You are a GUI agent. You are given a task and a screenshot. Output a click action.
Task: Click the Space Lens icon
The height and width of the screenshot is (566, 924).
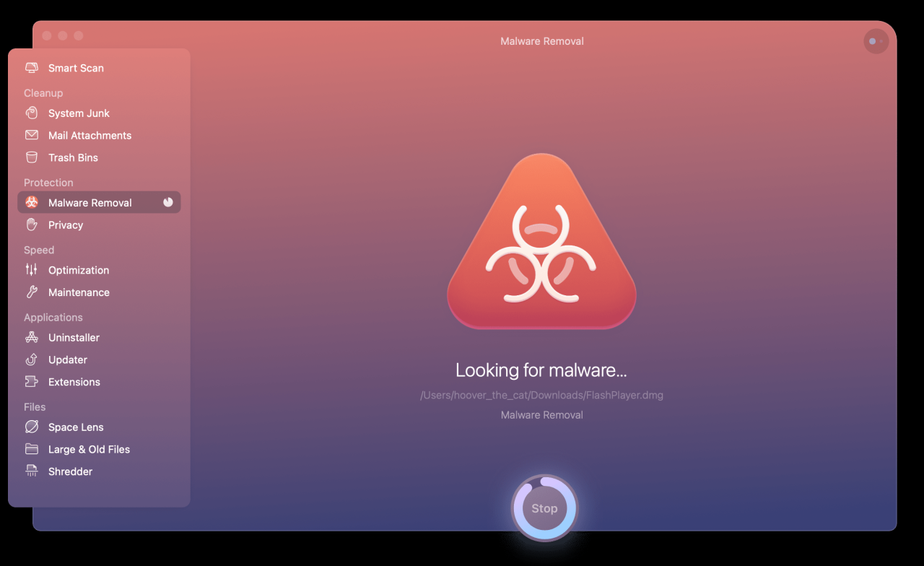click(x=32, y=427)
